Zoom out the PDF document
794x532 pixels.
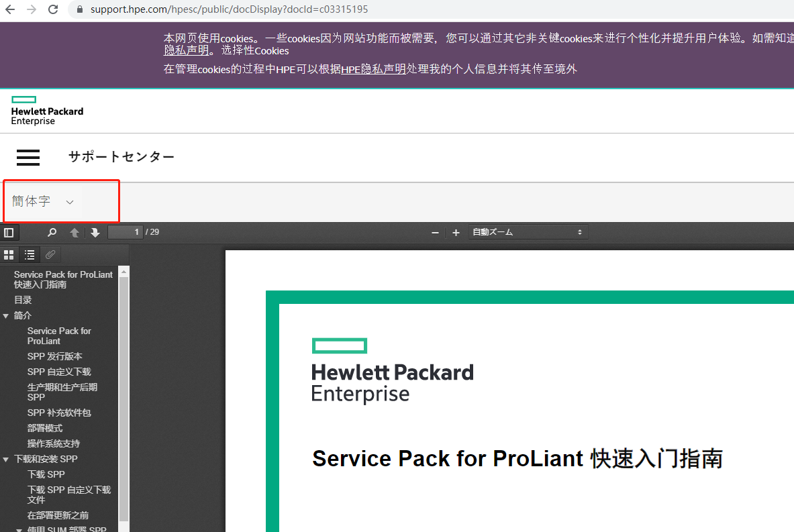[x=435, y=232]
